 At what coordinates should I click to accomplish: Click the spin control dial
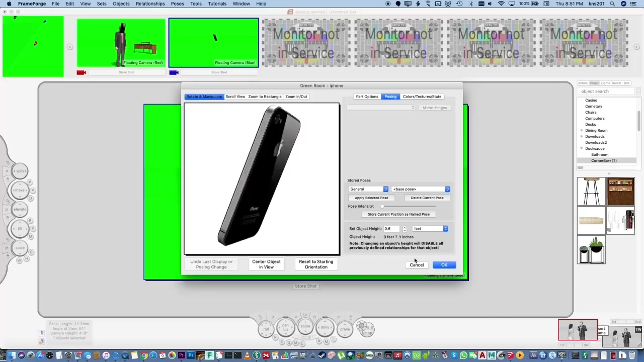click(20, 171)
